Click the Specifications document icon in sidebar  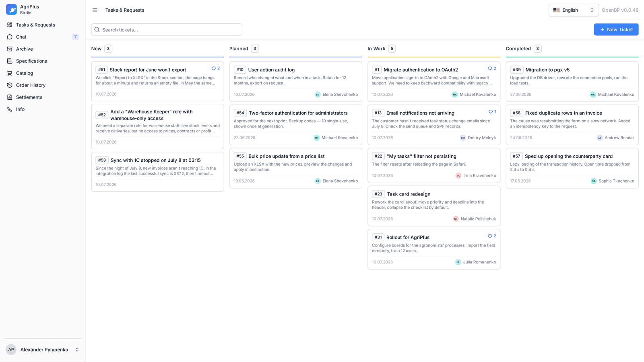point(10,61)
